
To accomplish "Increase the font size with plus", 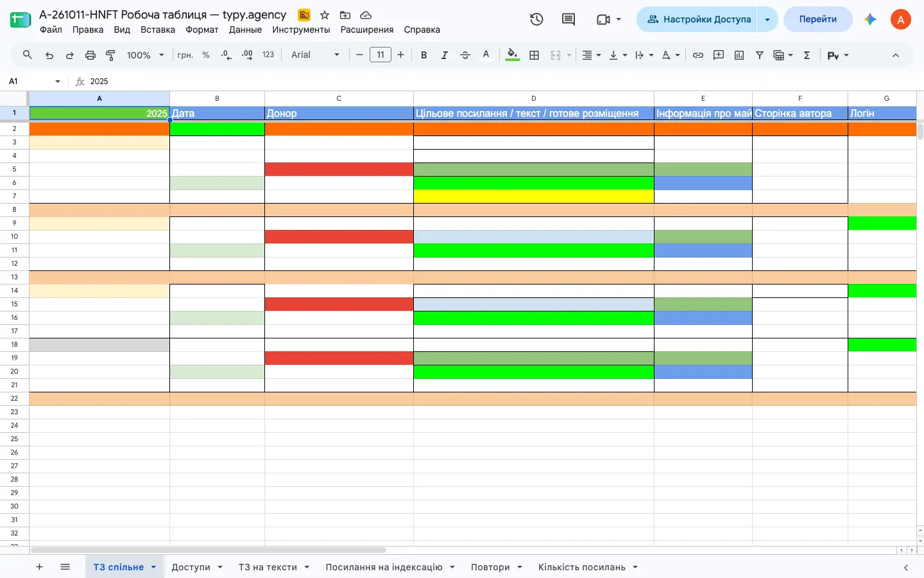I will pos(400,55).
